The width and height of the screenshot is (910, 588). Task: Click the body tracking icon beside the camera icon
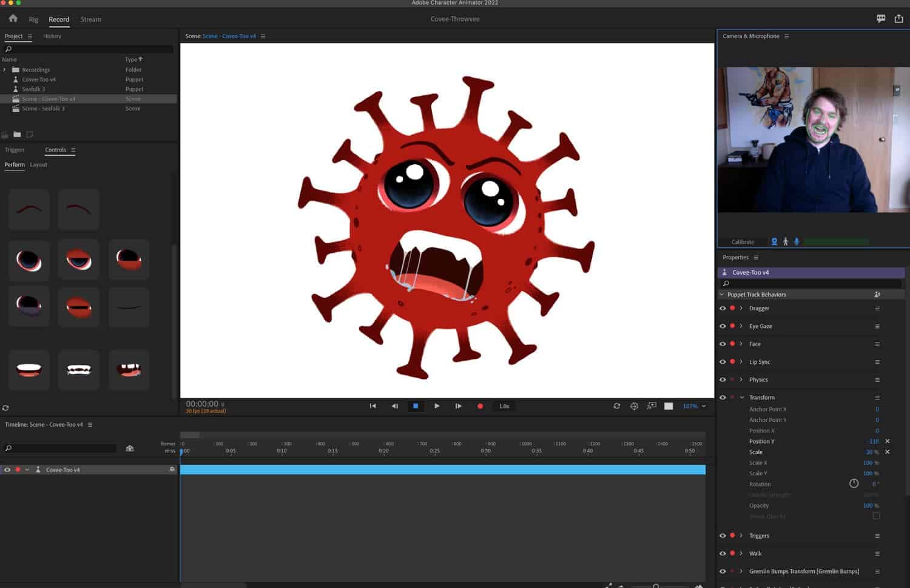786,241
